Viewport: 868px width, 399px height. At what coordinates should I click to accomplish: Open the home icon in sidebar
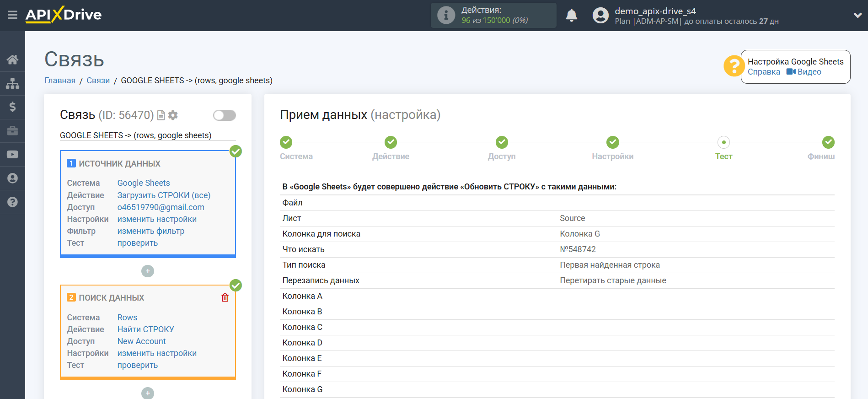[x=12, y=59]
